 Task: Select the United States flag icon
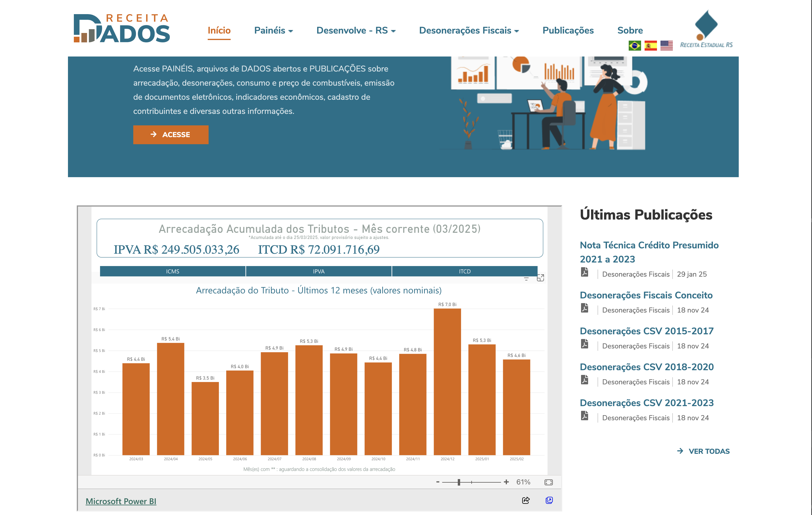coord(666,46)
